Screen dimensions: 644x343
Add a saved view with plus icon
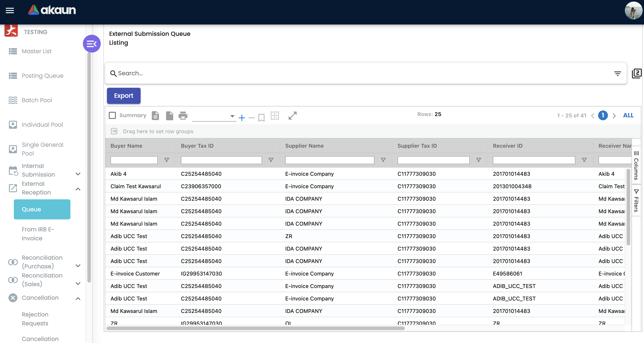[x=242, y=118]
